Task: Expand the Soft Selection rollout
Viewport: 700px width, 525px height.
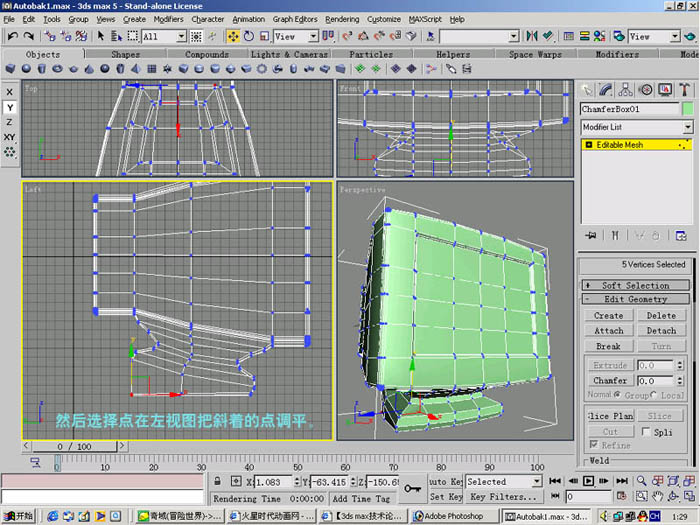Action: [x=636, y=285]
